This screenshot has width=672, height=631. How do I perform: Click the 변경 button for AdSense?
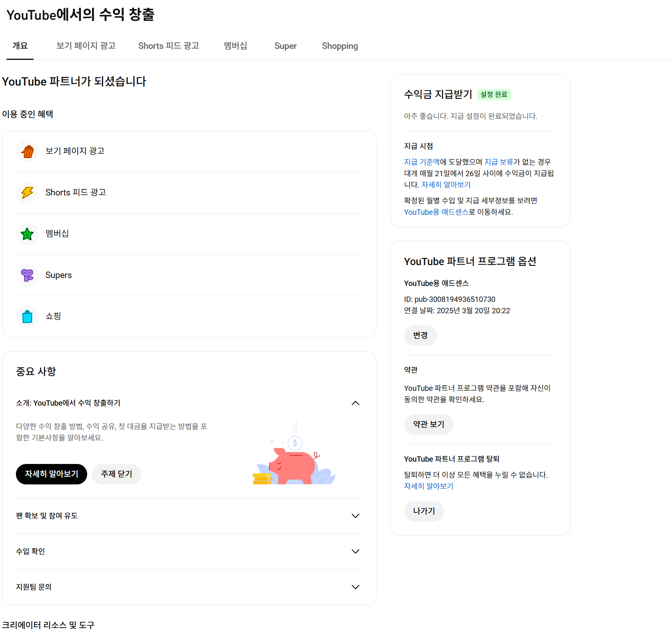pos(420,336)
